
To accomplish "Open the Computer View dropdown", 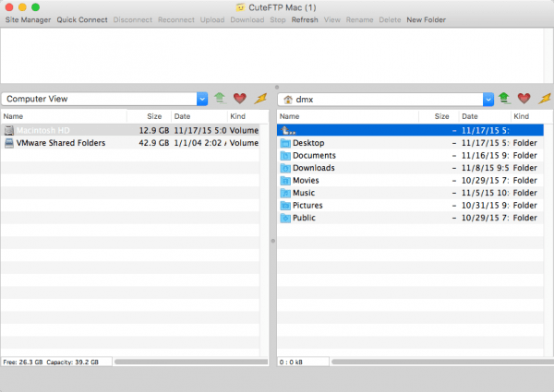I will click(x=202, y=99).
